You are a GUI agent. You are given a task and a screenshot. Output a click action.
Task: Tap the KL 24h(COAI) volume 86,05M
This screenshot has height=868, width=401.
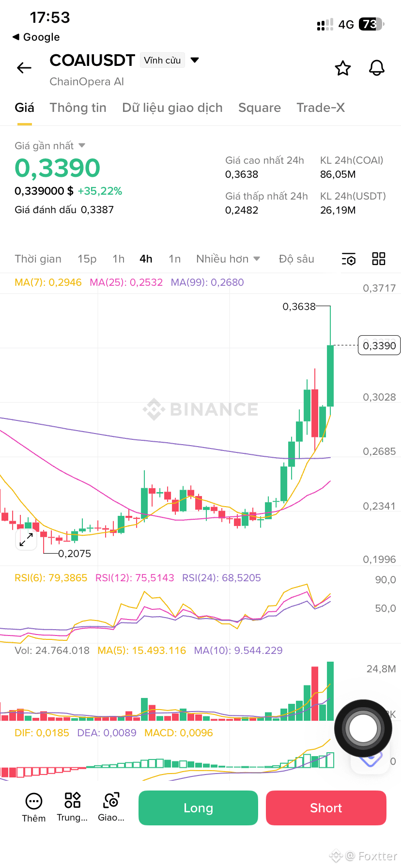click(338, 174)
